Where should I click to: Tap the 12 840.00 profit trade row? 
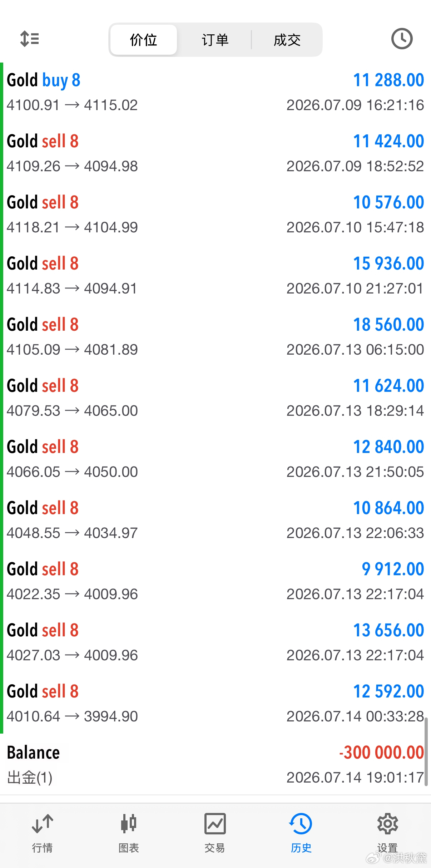[x=215, y=459]
